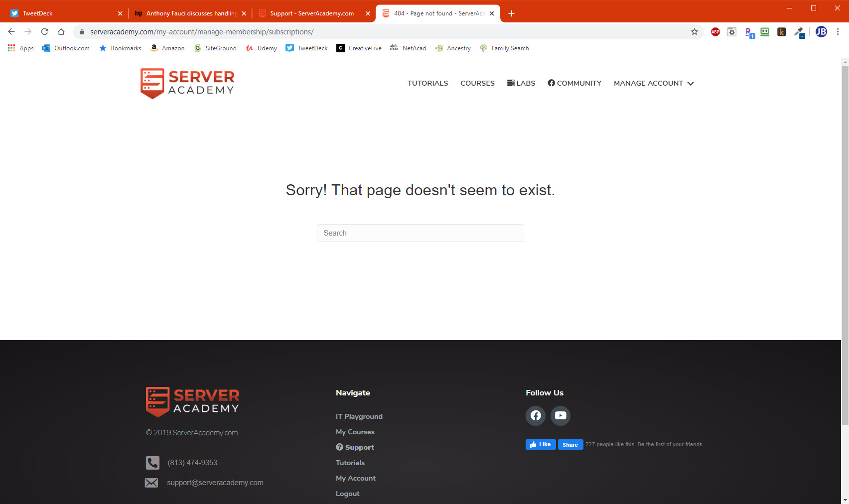Open the Courses menu item

(477, 83)
